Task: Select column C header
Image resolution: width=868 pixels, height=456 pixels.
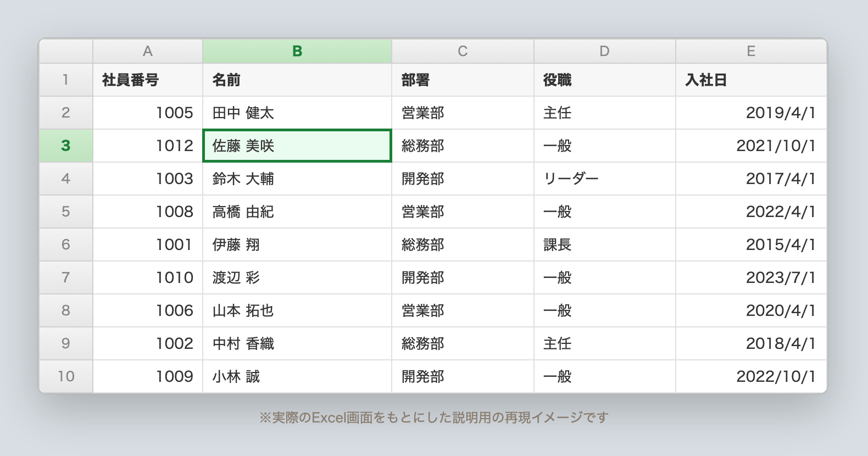Action: (x=463, y=51)
